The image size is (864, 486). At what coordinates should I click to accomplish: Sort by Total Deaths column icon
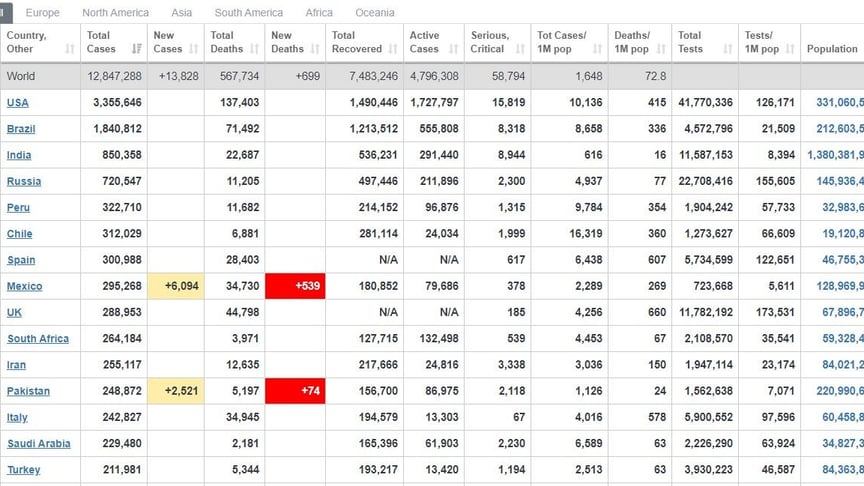pos(254,49)
